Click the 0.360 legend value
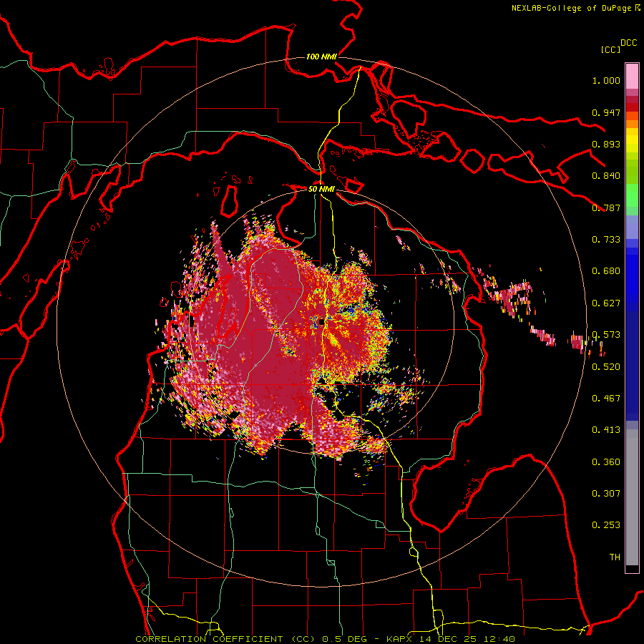 pos(606,462)
